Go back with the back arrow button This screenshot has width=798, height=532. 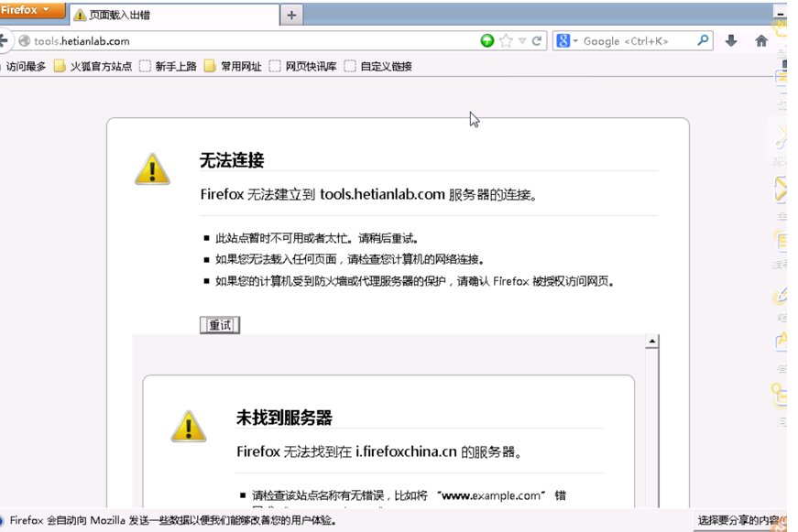pos(4,40)
